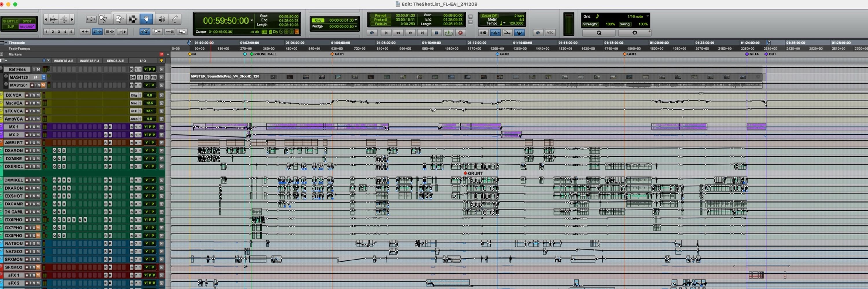Toggle the Wait for Note button
The image size is (868, 289).
483,33
